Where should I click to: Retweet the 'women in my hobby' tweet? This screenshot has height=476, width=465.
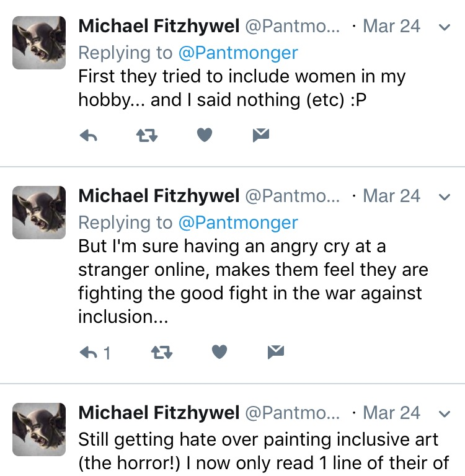click(146, 136)
